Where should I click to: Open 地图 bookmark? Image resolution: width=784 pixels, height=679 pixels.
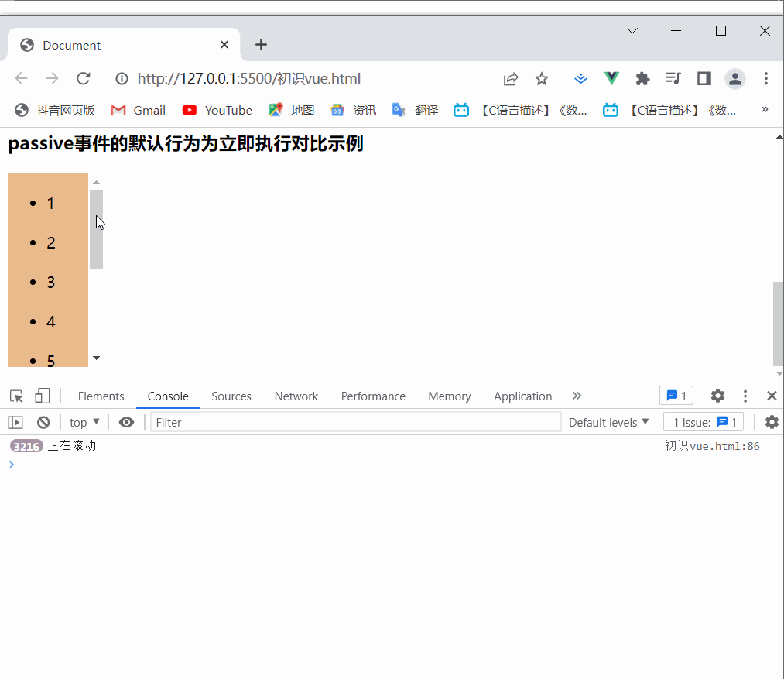point(292,110)
